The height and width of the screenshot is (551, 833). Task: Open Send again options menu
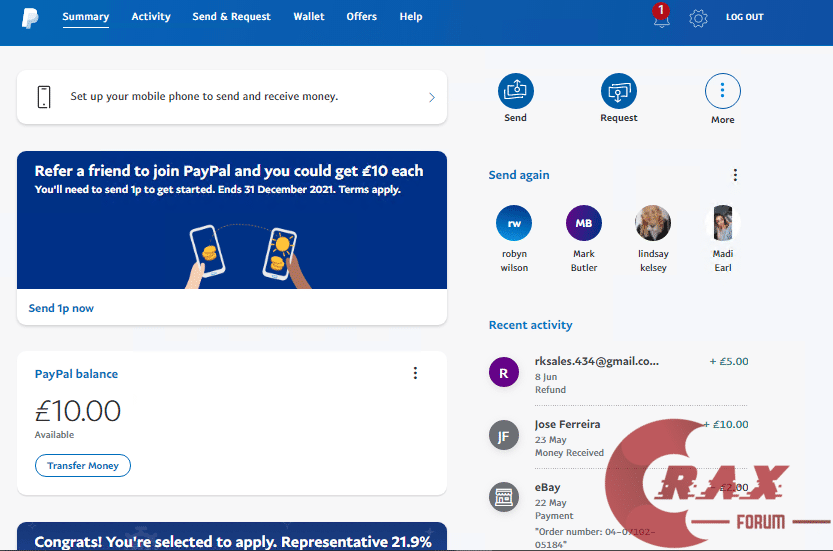coord(735,175)
